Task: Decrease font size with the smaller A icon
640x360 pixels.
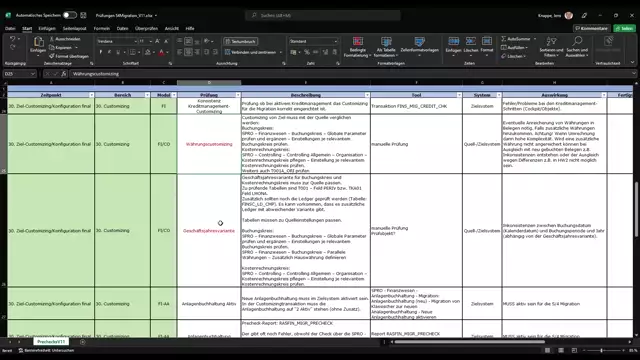Action: (166, 41)
